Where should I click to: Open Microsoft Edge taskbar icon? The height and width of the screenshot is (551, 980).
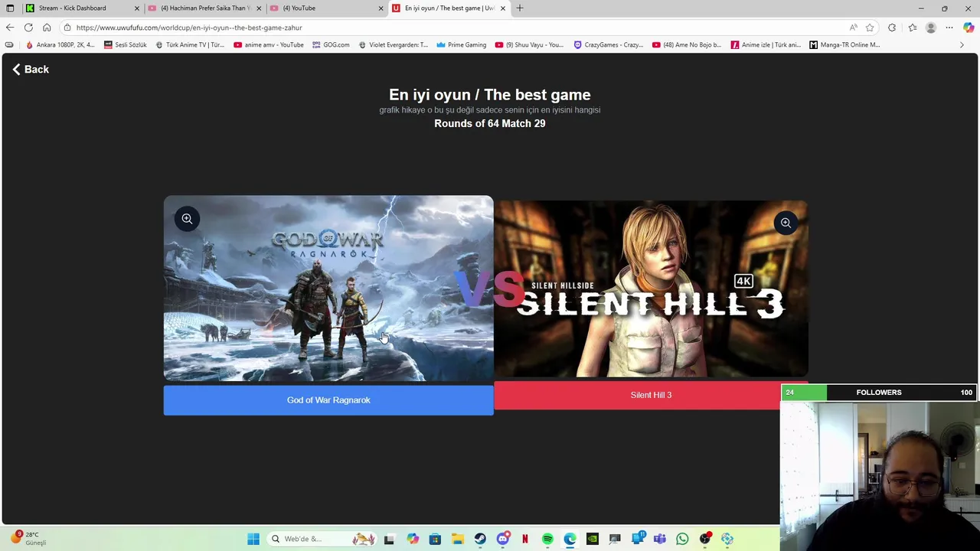click(570, 539)
